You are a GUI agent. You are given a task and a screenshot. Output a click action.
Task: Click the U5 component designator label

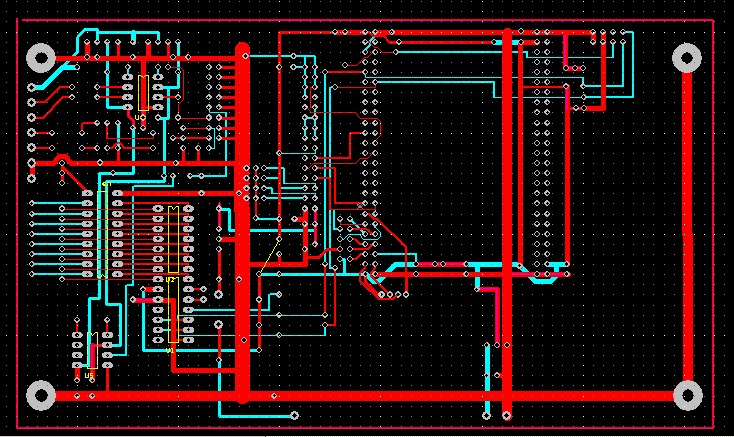(x=89, y=375)
